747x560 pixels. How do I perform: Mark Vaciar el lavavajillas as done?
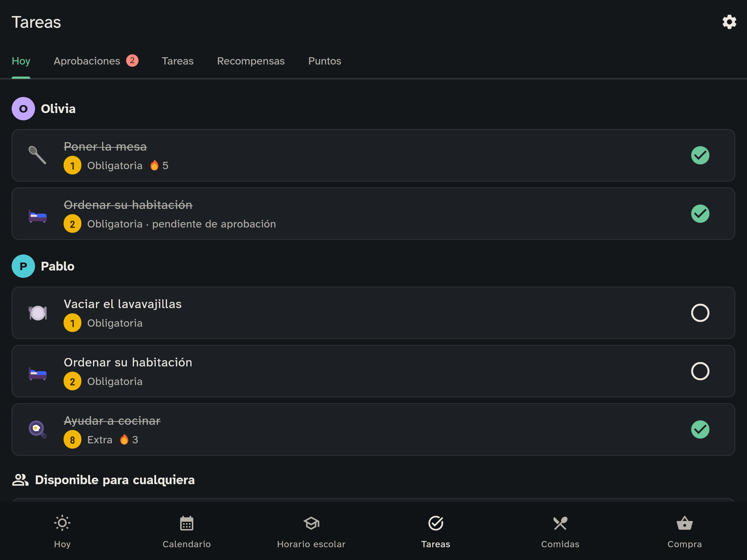point(700,313)
